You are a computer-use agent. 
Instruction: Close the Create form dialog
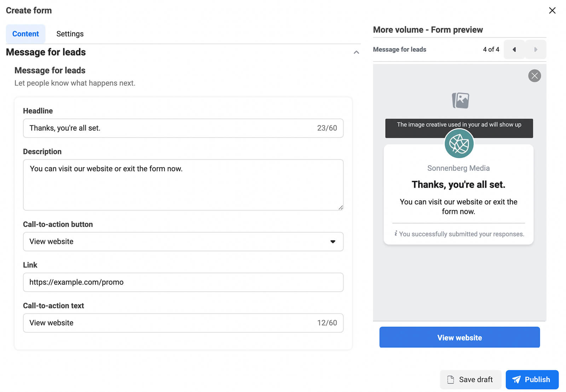(x=552, y=11)
